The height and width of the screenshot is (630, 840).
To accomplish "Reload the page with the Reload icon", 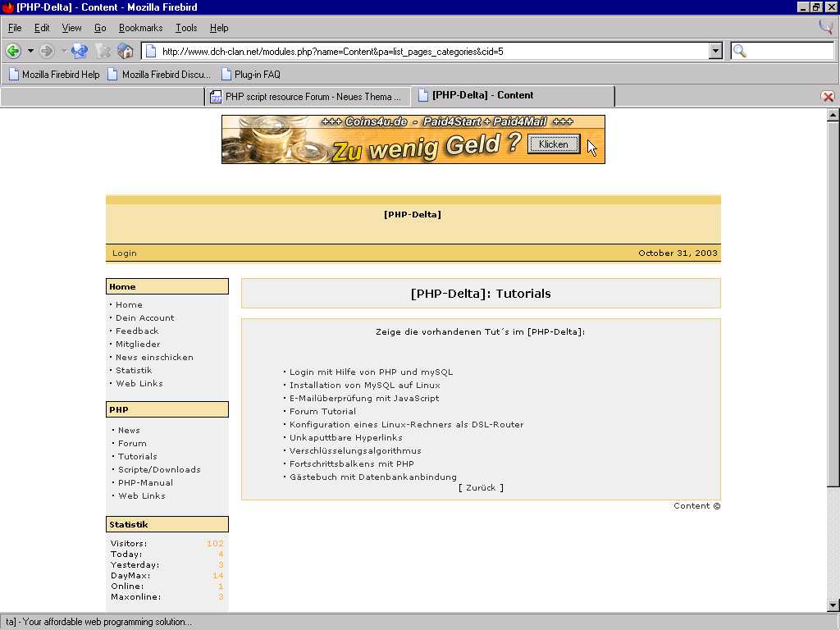I will point(80,51).
